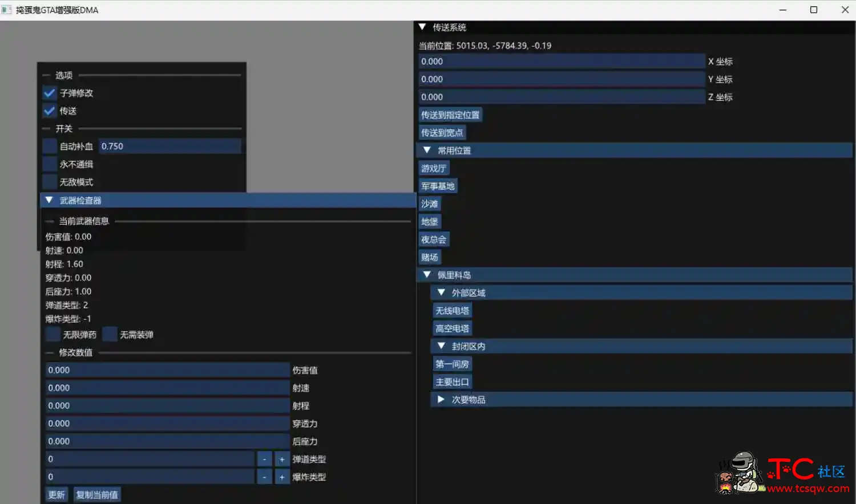Image resolution: width=856 pixels, height=504 pixels.
Task: Maximize the application window
Action: point(814,10)
